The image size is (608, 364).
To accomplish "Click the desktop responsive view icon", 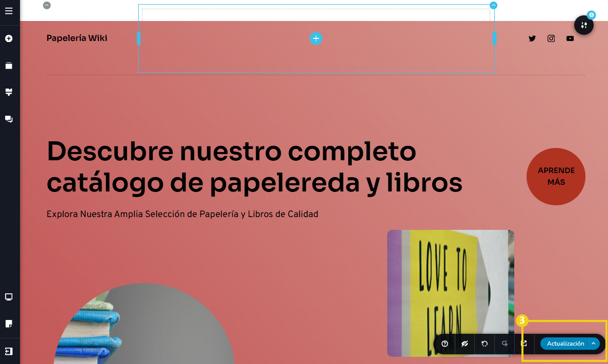I will pyautogui.click(x=9, y=297).
